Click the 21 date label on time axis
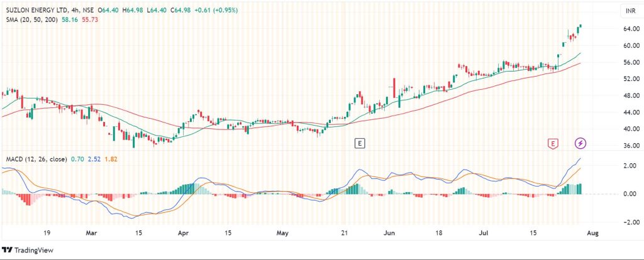Screen dimensions: 644x260 tap(344, 233)
